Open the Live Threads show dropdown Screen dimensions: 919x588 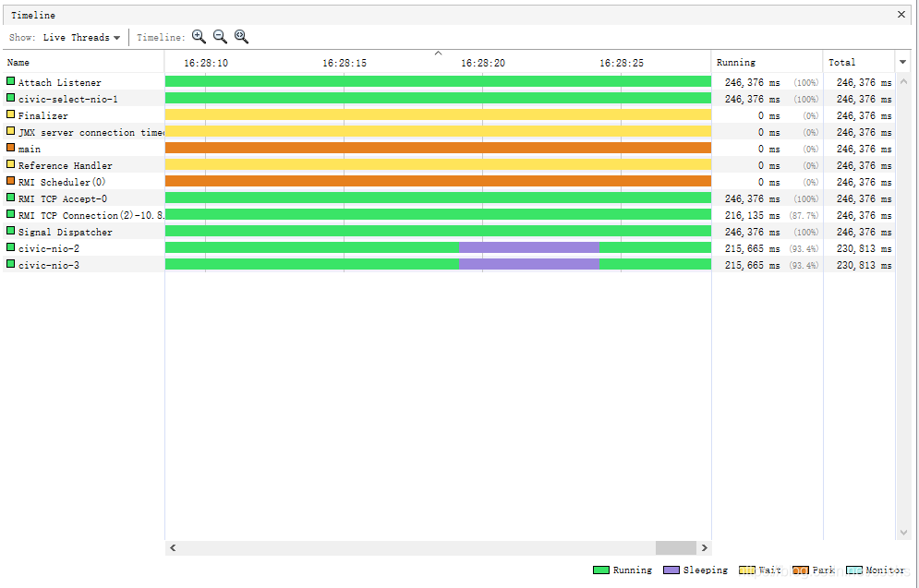[81, 38]
